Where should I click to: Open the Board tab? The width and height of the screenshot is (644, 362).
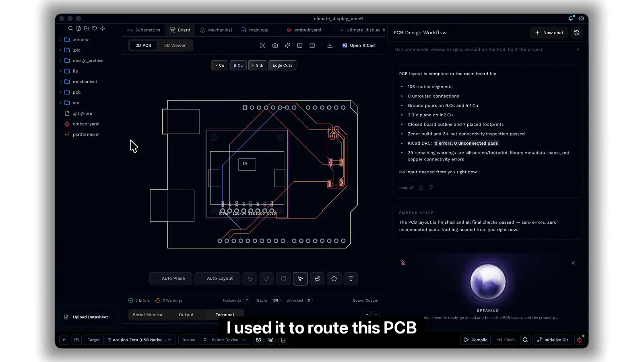coord(180,30)
